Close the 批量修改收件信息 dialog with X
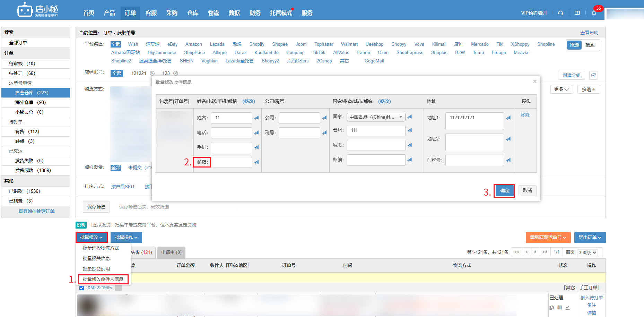Image resolution: width=644 pixels, height=317 pixels. coord(534,82)
